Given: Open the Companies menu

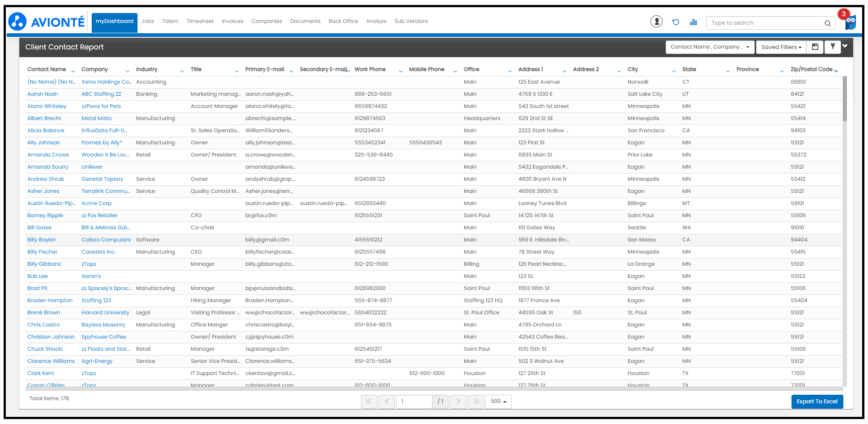Looking at the screenshot, I should pyautogui.click(x=267, y=21).
